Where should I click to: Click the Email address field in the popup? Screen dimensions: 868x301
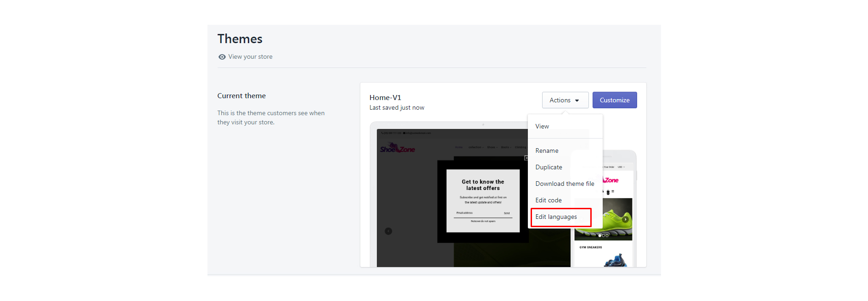coord(477,213)
